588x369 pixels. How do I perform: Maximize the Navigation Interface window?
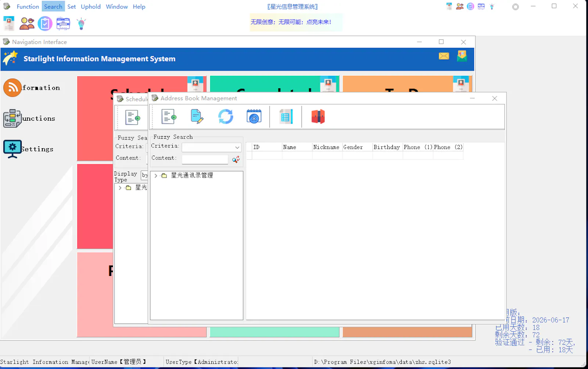441,42
